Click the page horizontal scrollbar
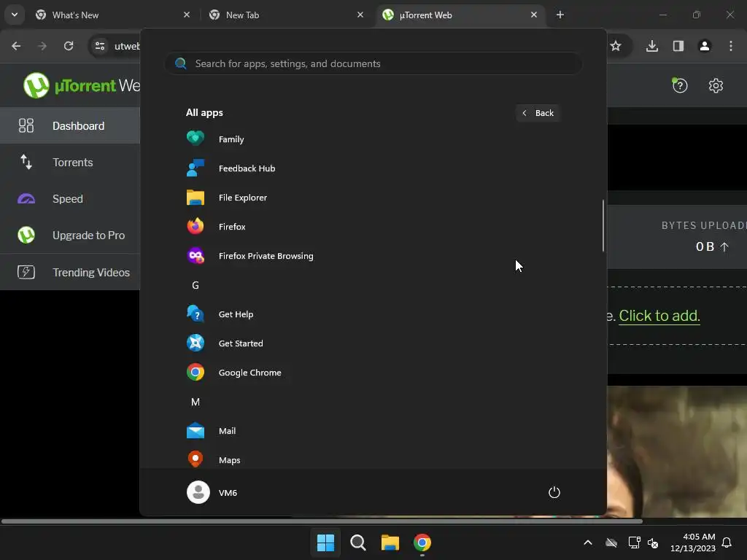747x560 pixels. [x=322, y=521]
